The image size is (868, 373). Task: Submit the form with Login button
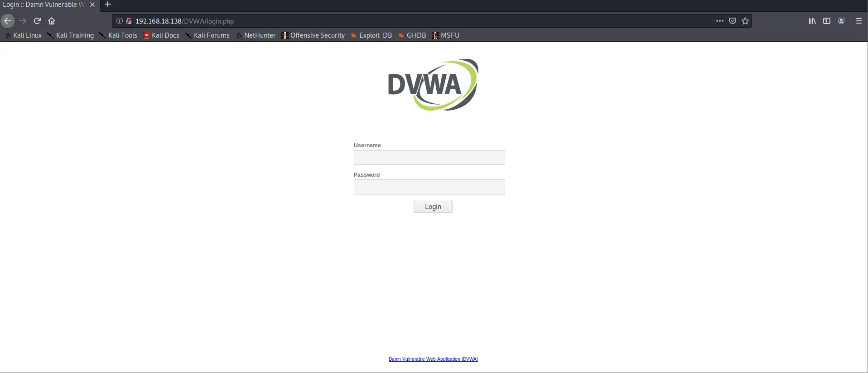click(433, 207)
